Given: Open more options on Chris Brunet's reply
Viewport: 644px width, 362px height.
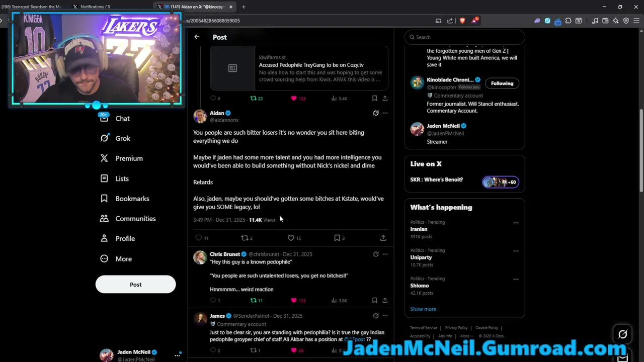Looking at the screenshot, I should tap(385, 254).
